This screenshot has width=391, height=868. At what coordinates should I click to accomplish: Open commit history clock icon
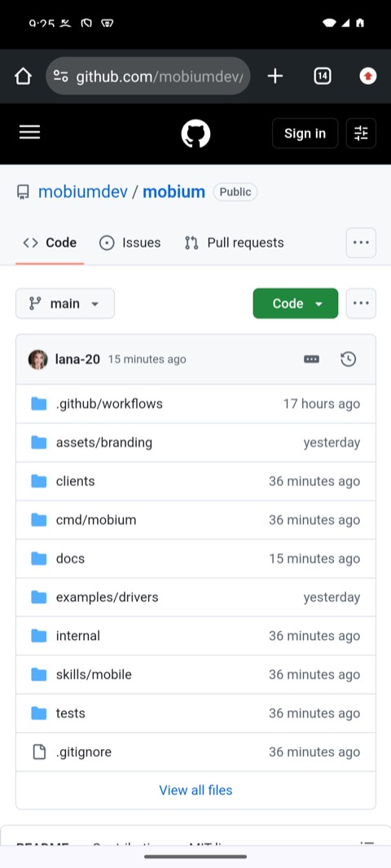348,359
